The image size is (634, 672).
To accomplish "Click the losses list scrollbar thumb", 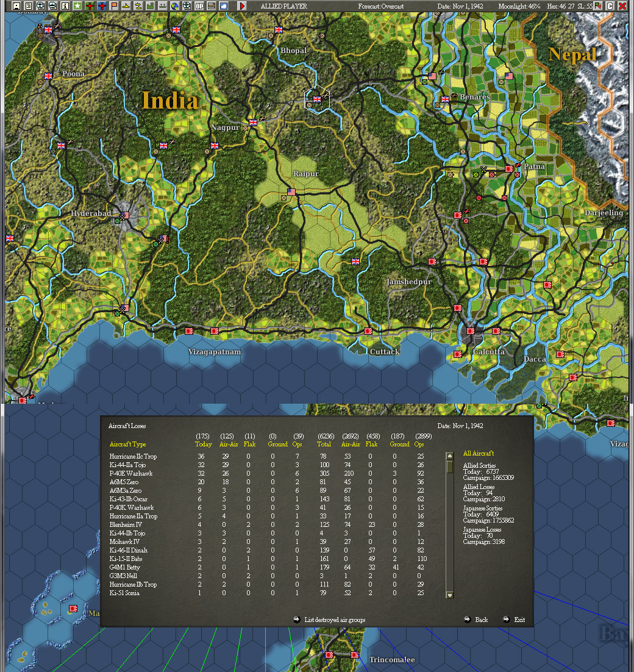I will coord(449,466).
